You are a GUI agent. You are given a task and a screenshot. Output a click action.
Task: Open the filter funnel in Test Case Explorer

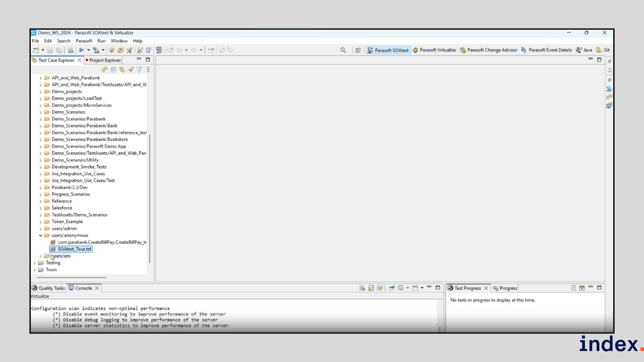pos(139,70)
